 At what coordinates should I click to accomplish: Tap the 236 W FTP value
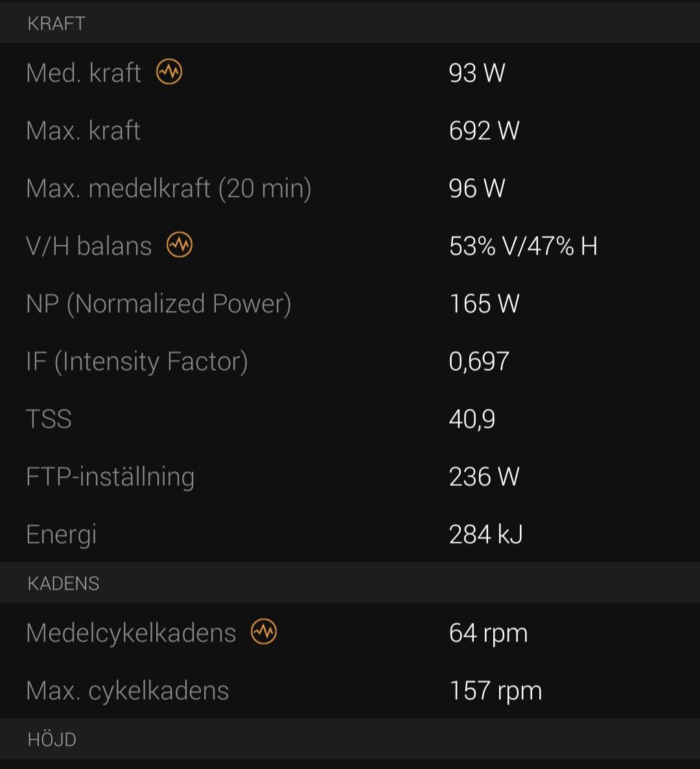coord(484,477)
